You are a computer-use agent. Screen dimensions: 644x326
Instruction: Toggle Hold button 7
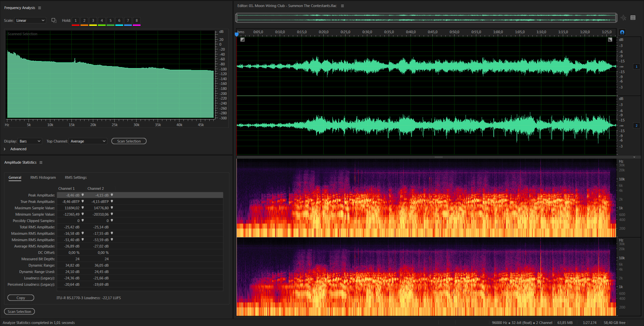[128, 21]
